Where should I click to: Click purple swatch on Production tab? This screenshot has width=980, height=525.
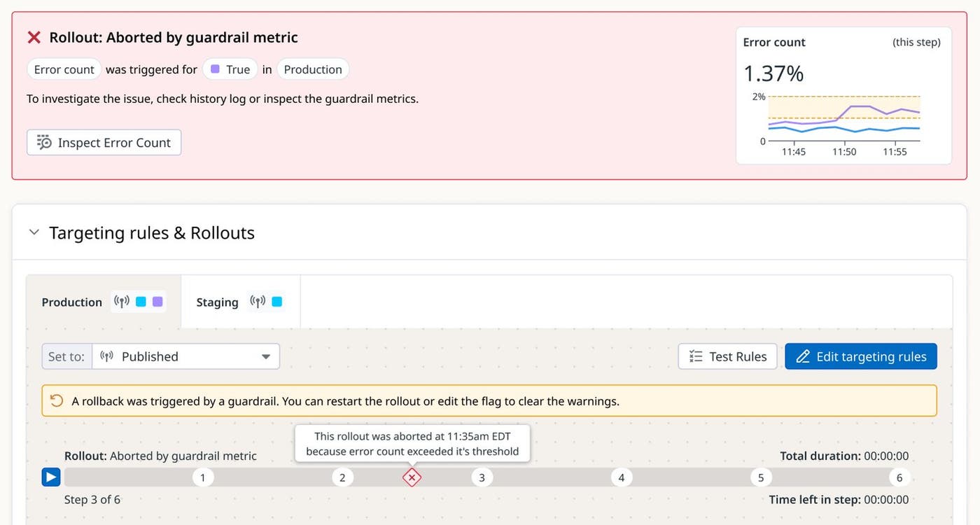pos(157,302)
